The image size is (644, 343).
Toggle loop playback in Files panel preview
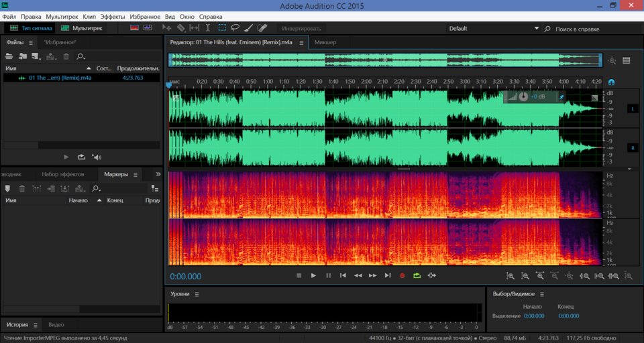click(x=81, y=157)
